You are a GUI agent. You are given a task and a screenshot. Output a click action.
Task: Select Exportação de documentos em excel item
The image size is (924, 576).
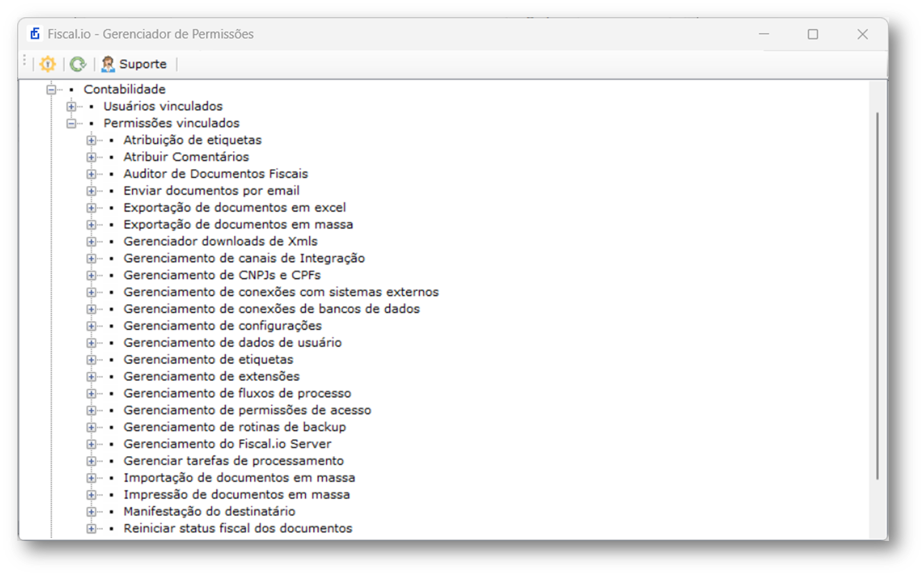tap(234, 207)
